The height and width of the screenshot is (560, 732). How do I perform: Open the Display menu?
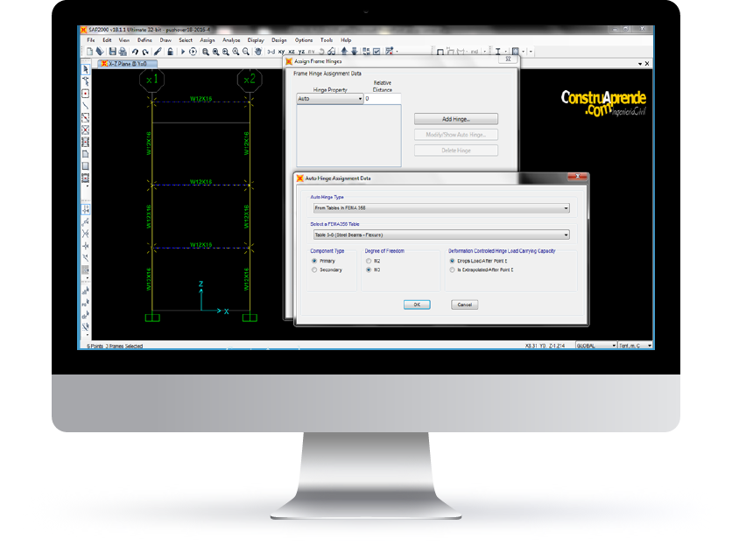pos(256,40)
